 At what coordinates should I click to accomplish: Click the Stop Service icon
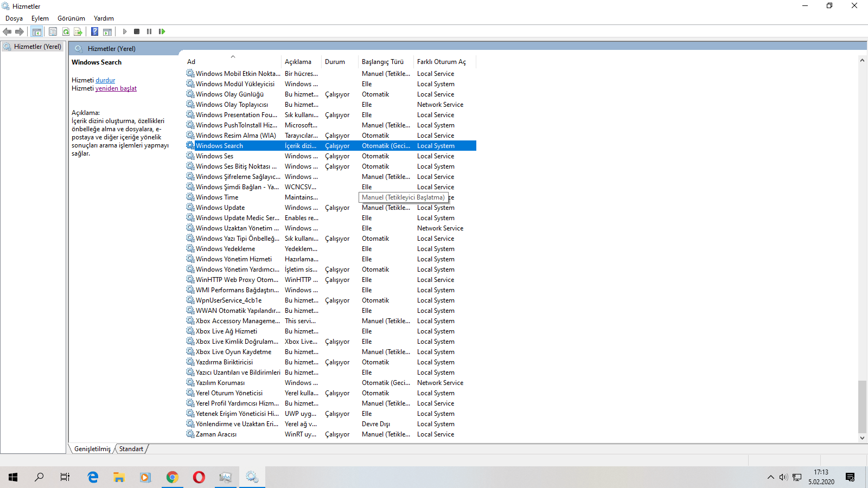click(x=137, y=31)
